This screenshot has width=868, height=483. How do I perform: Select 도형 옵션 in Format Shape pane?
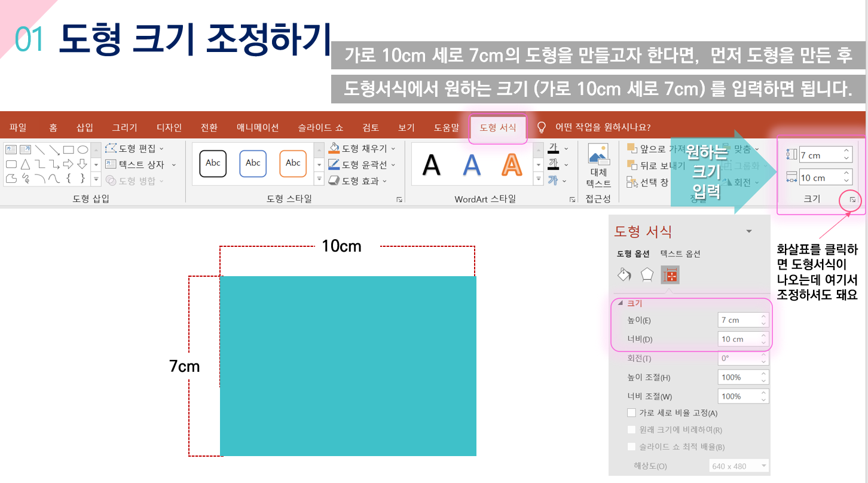[x=634, y=253]
